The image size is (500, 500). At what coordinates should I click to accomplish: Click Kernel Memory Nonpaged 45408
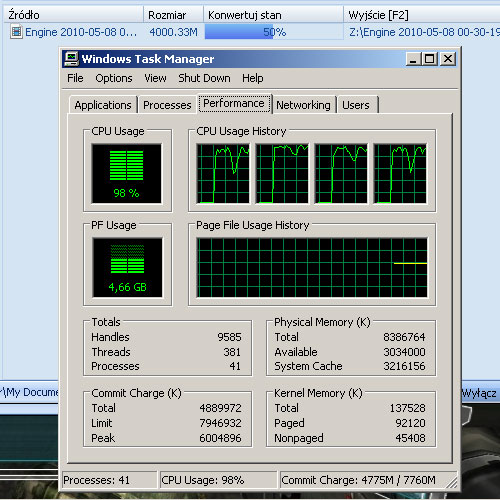(410, 438)
